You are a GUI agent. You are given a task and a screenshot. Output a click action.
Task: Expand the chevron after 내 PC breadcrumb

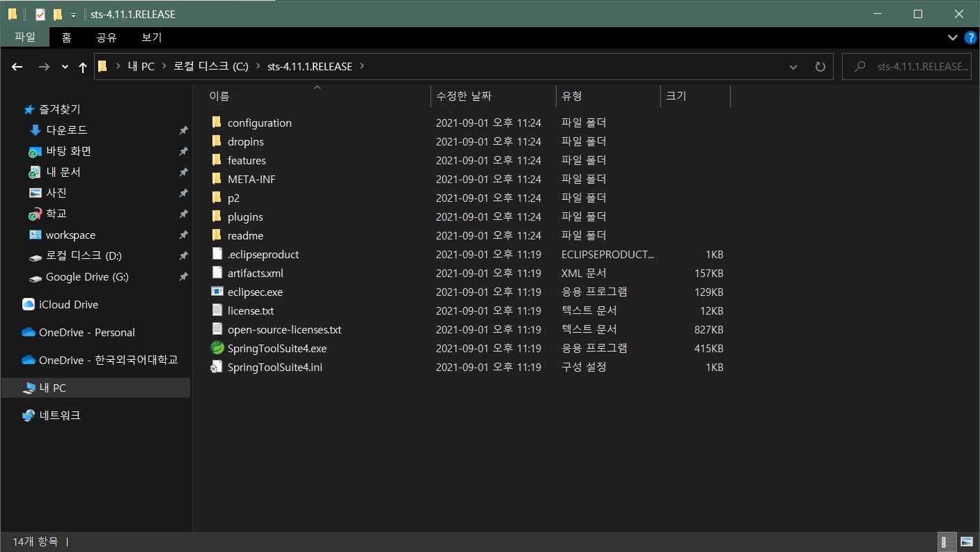(164, 67)
